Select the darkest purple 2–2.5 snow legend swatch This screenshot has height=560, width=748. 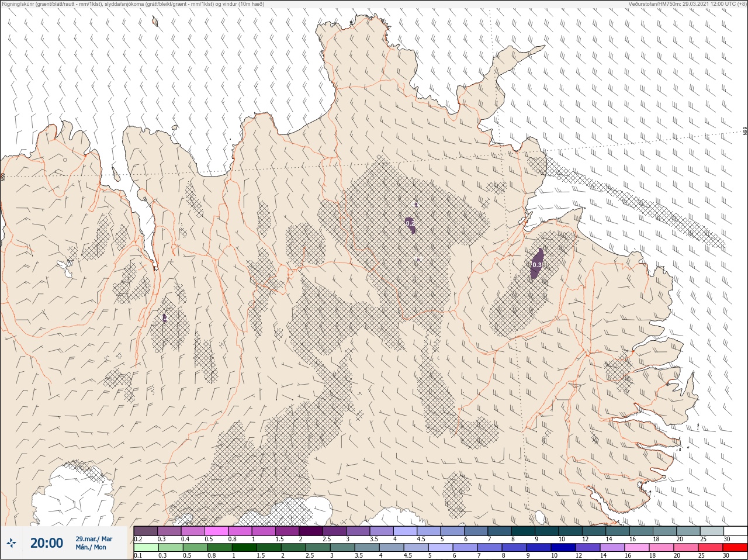(311, 531)
